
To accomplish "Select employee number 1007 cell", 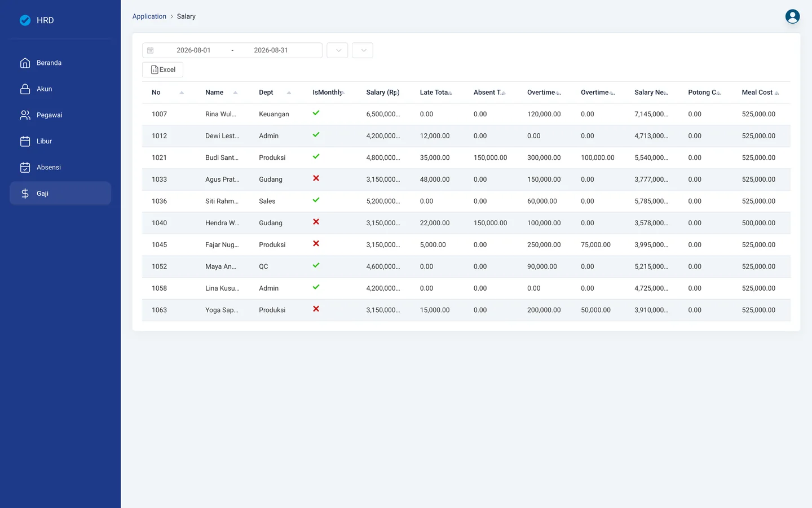I will click(x=160, y=114).
